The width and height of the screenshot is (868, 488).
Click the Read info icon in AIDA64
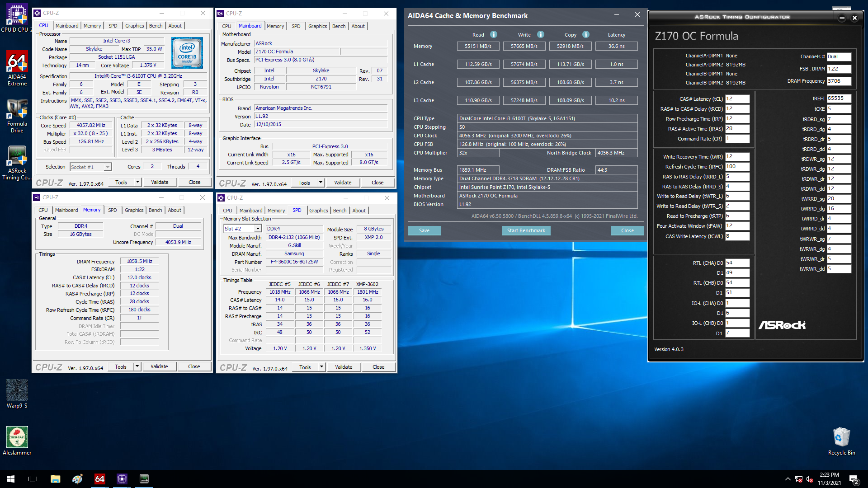(x=494, y=34)
